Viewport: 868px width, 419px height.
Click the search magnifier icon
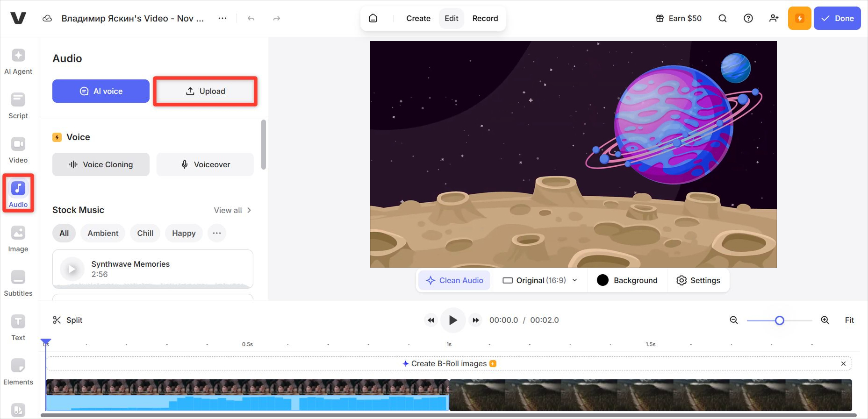[x=722, y=19]
